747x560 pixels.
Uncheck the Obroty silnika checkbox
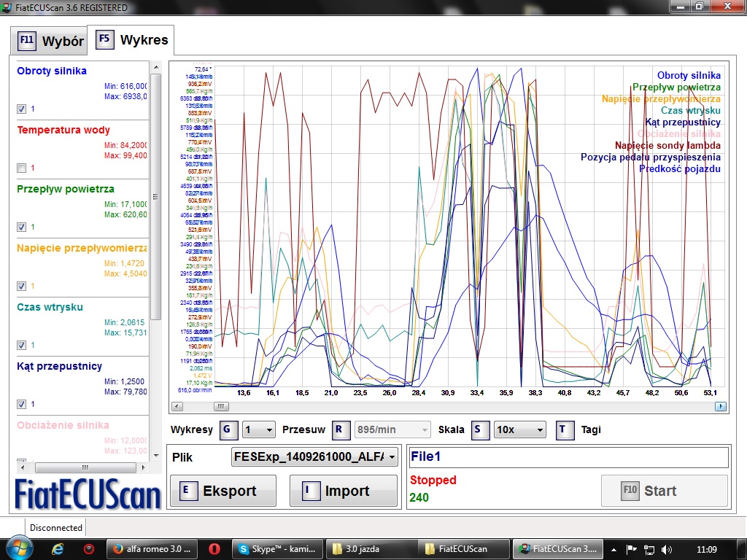[21, 109]
